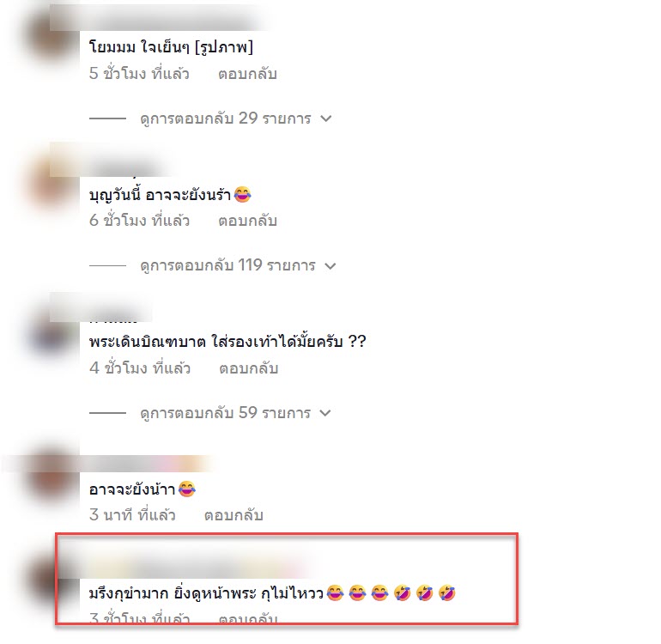Viewport: 661px width, 644px height.
Task: Open the avatar beside the "อาจจะยังน้าา" comment
Action: click(54, 477)
